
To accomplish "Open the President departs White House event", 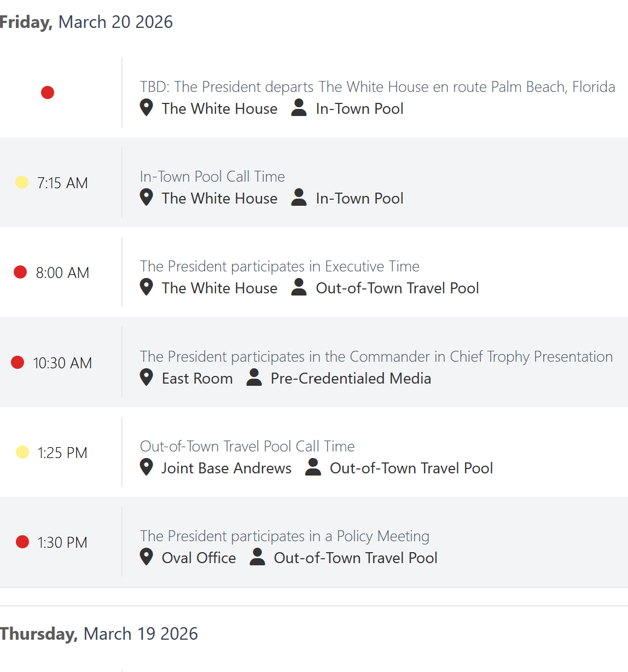I will tap(377, 86).
